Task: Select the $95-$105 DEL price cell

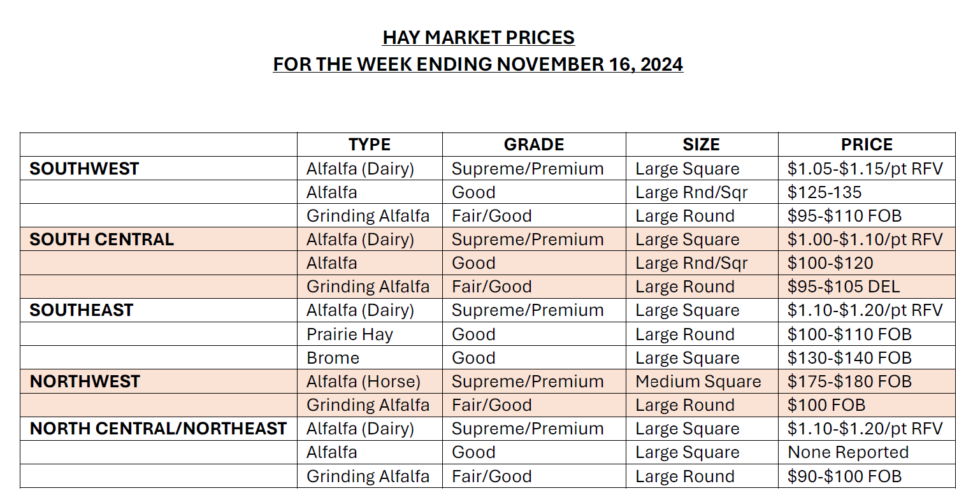Action: click(844, 287)
